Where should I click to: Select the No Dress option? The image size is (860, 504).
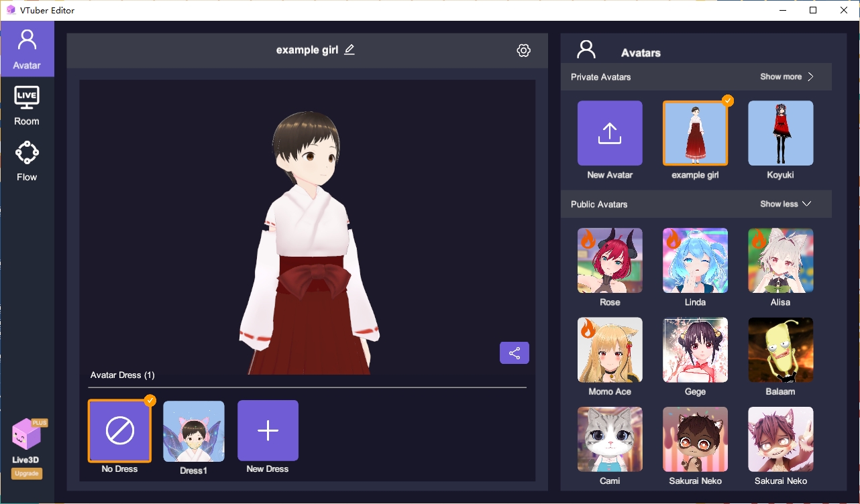(119, 431)
